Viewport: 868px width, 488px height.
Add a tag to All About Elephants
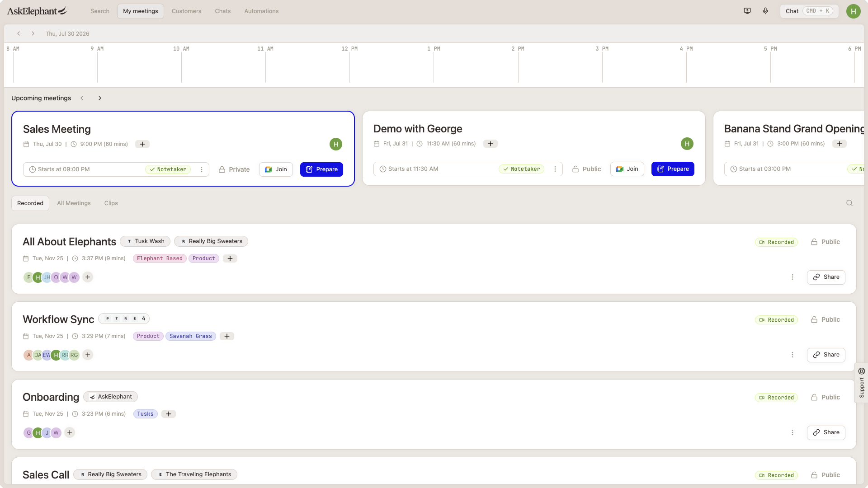pos(230,258)
